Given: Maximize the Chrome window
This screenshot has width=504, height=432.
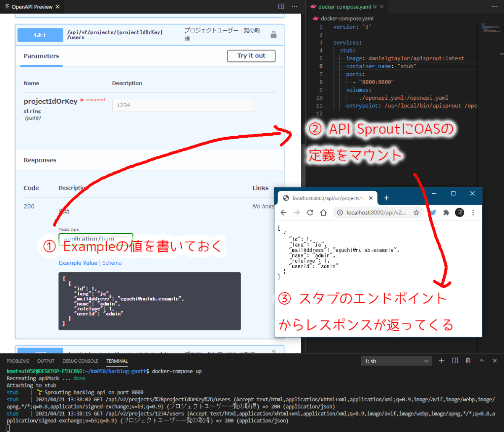Looking at the screenshot, I should click(453, 193).
